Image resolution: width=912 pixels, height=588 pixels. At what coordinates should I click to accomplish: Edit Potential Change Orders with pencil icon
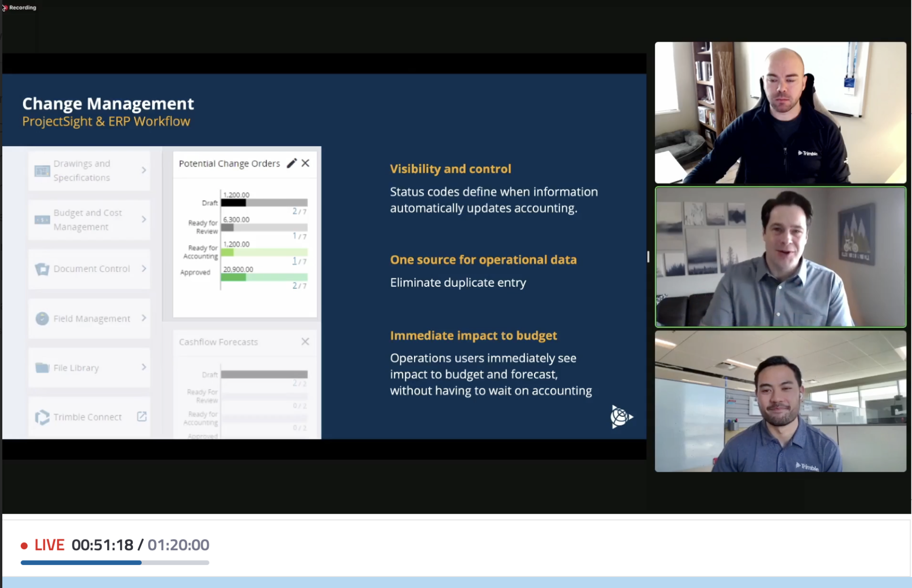[291, 163]
